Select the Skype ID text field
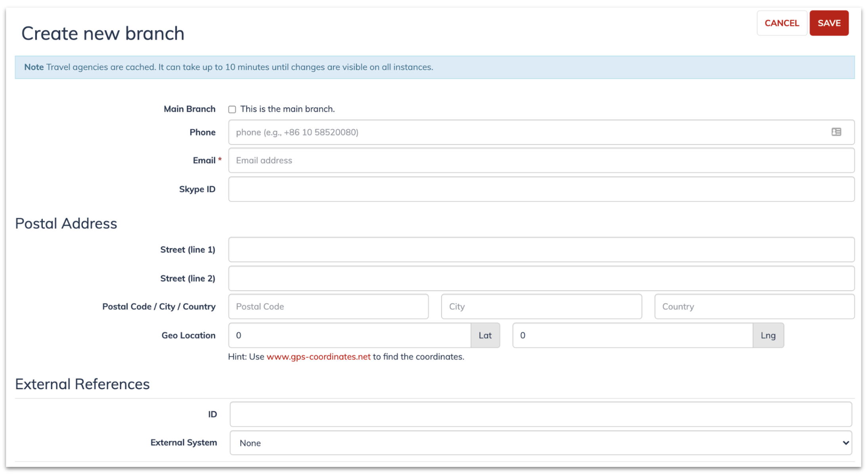The image size is (868, 474). pos(541,189)
